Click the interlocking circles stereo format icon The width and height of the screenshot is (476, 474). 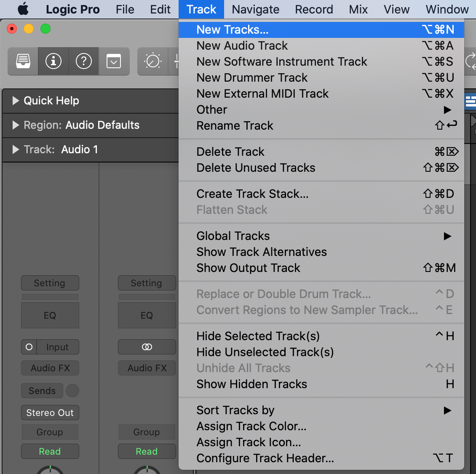coord(147,347)
